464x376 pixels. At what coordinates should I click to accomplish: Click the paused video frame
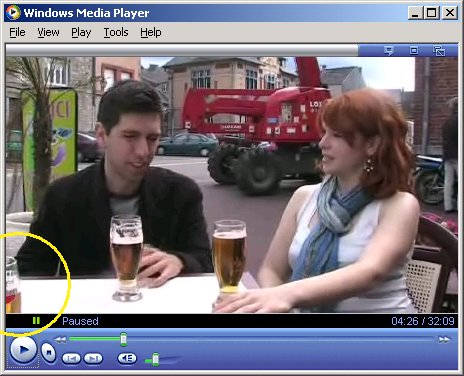[232, 185]
